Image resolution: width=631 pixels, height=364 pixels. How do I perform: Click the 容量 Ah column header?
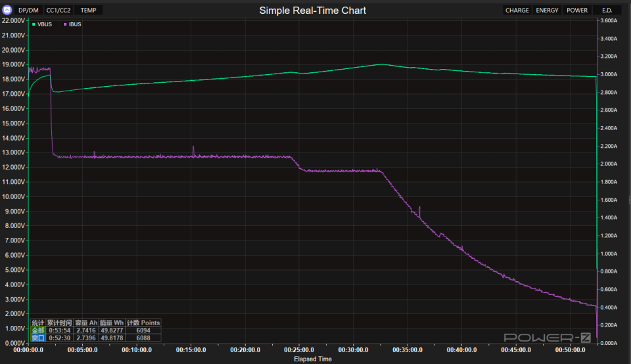pos(86,323)
